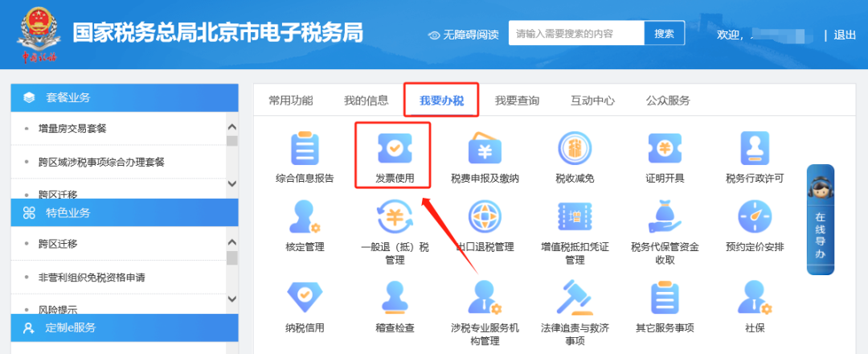The width and height of the screenshot is (868, 354).
Task: Open 综合信息报告 clipboard icon
Action: 305,149
